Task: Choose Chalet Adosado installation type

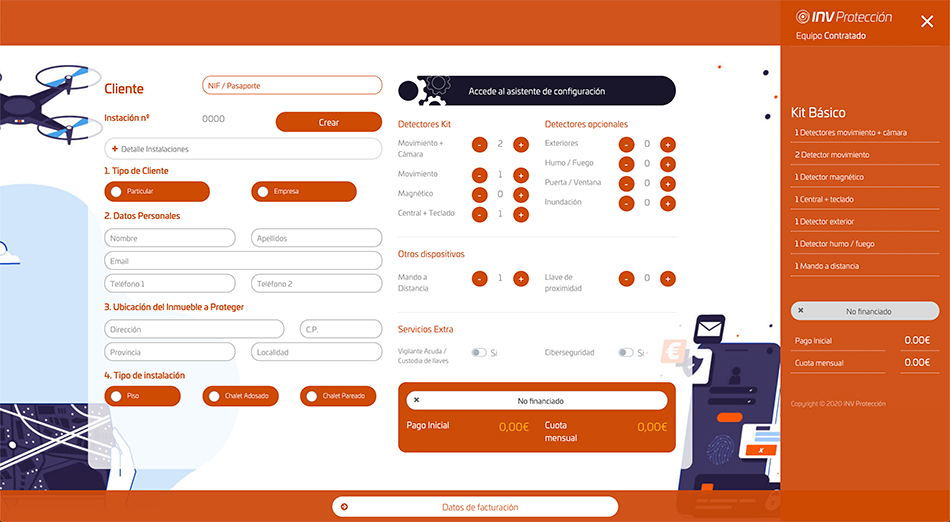Action: (241, 396)
